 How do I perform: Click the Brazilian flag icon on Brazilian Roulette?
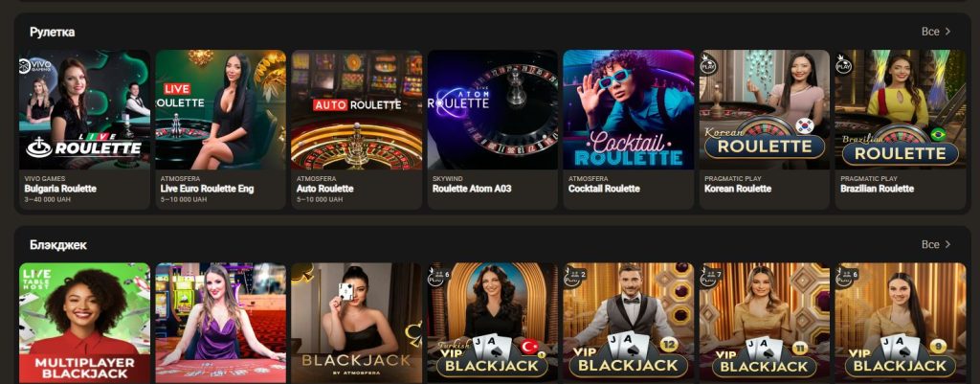pos(938,133)
